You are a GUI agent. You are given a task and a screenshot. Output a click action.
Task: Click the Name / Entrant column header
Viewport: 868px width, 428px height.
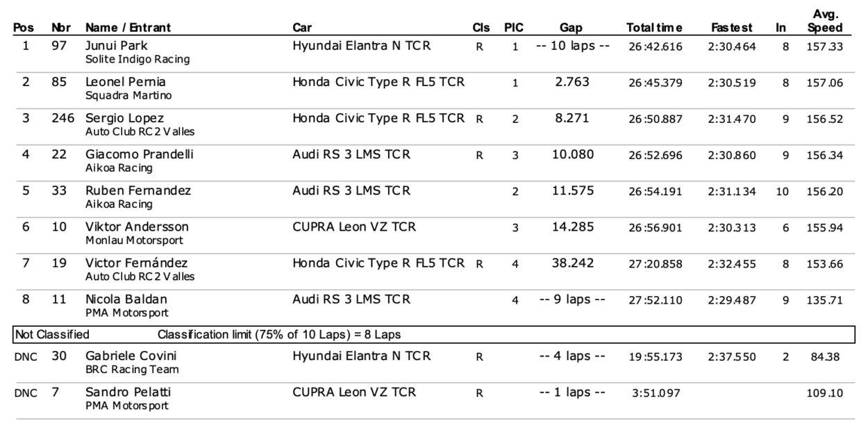click(128, 28)
